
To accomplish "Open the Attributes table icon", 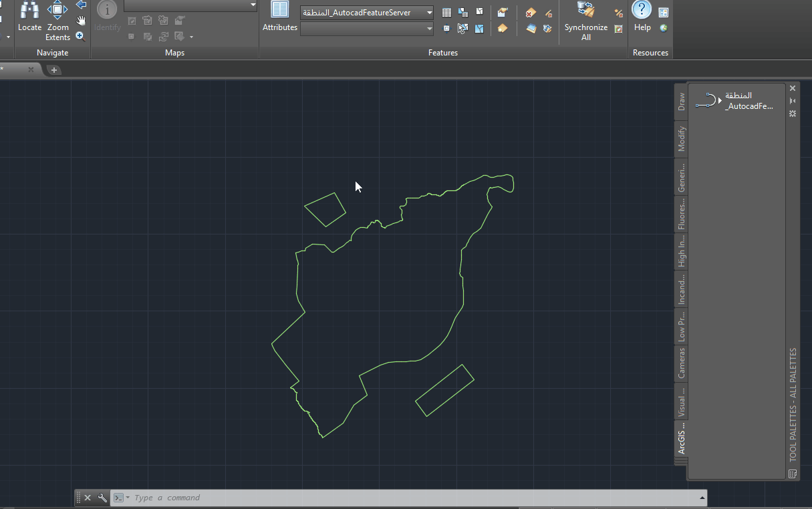I will point(279,10).
